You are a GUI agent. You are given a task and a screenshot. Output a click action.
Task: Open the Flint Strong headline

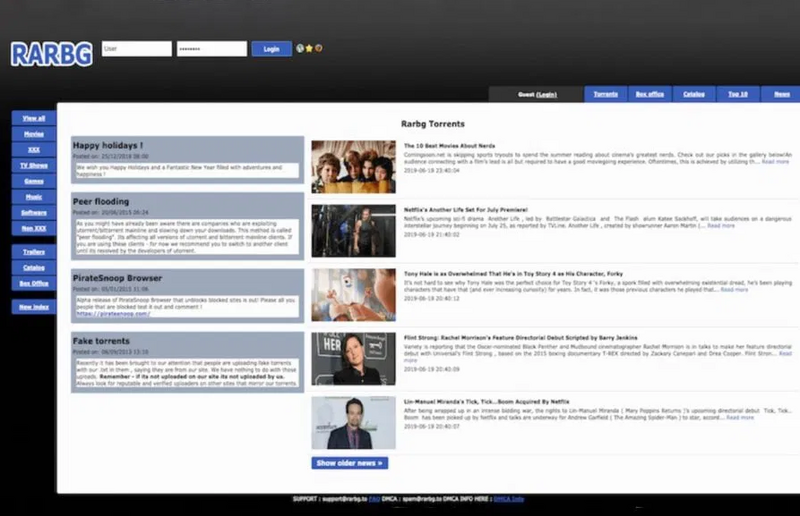[520, 338]
